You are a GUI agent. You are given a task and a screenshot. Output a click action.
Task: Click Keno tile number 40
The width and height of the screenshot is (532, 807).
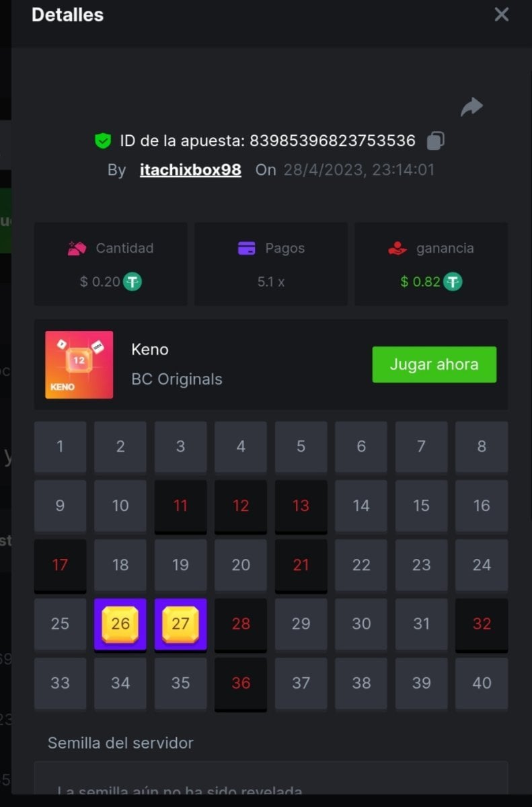point(482,683)
